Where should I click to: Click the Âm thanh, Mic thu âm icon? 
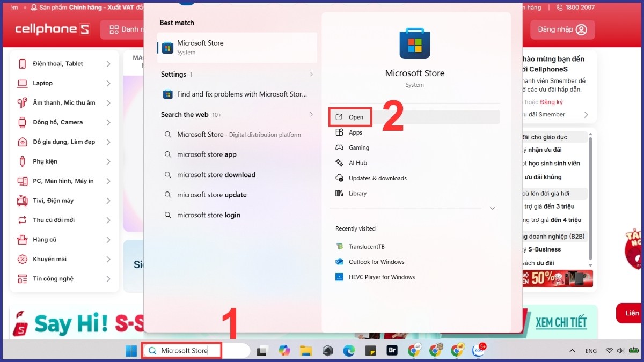[x=23, y=103]
